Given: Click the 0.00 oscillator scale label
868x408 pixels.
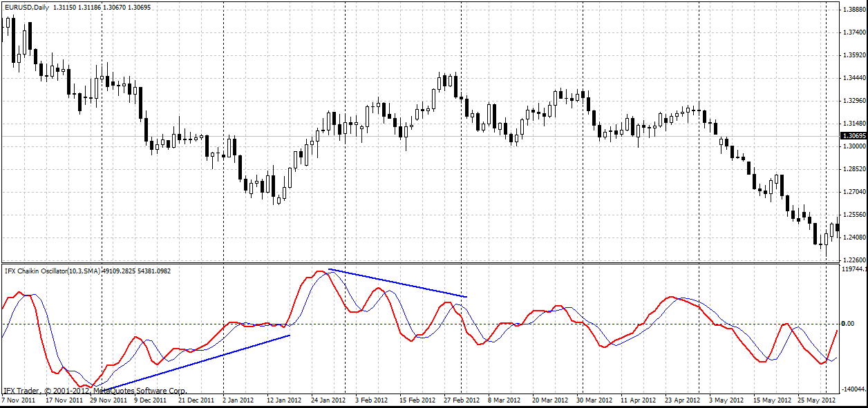Looking at the screenshot, I should point(848,324).
